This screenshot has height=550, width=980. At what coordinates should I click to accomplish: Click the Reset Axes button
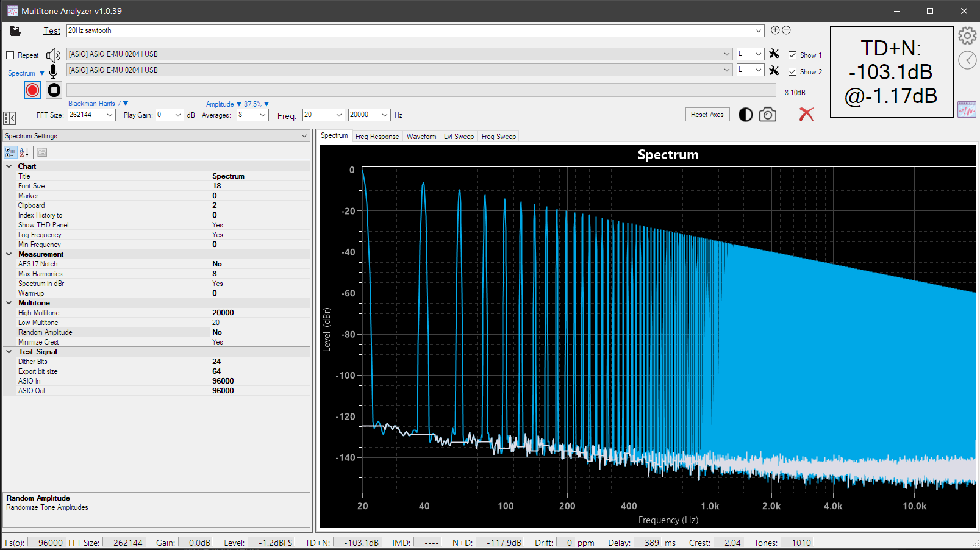pyautogui.click(x=707, y=115)
